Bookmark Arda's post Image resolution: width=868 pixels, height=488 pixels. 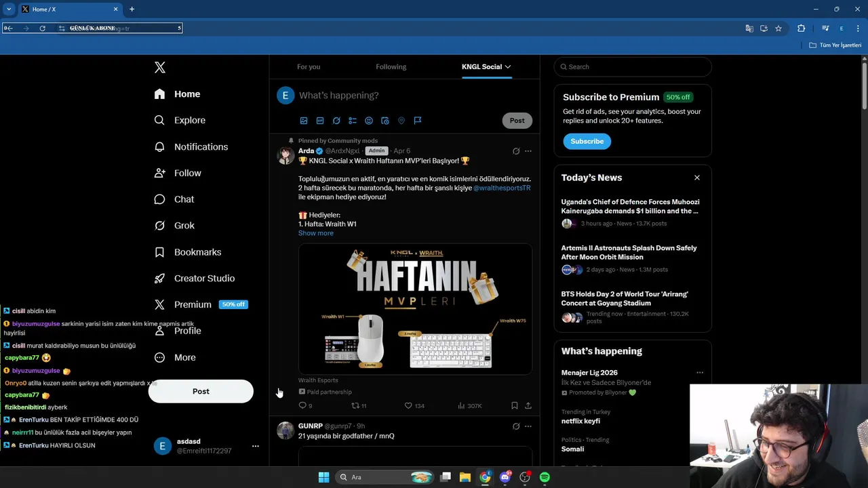(514, 405)
